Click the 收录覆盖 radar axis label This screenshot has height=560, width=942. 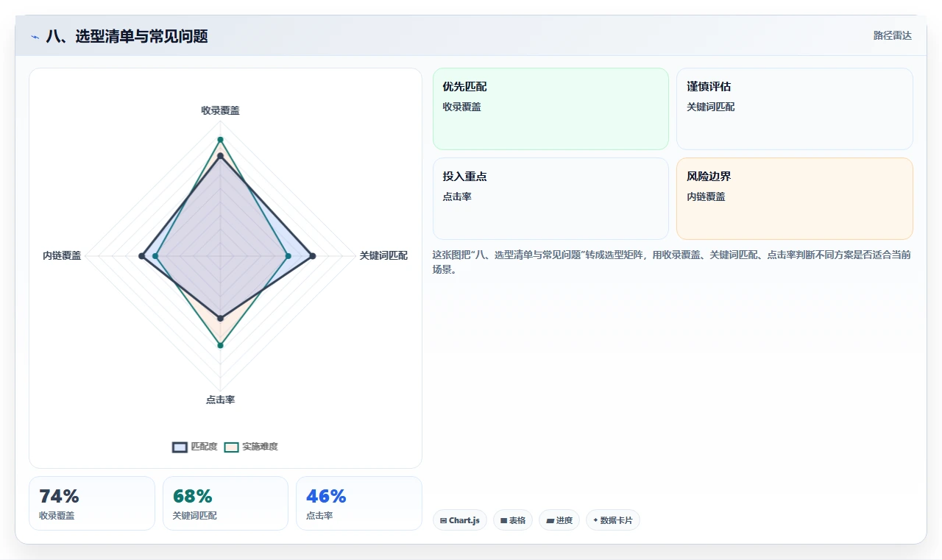point(220,110)
